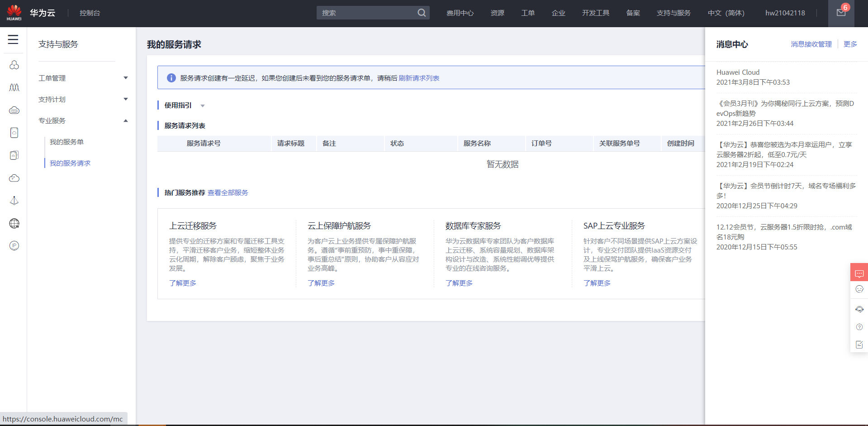Click the Huawei logo in the header
The width and height of the screenshot is (868, 426).
pos(14,13)
